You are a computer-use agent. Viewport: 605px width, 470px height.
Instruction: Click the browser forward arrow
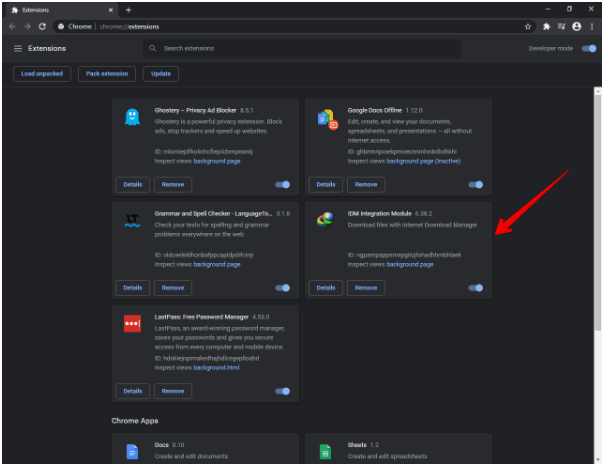27,26
